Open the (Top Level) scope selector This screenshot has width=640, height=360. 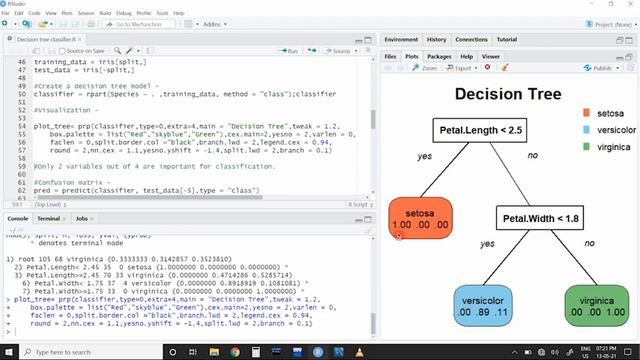pyautogui.click(x=50, y=204)
